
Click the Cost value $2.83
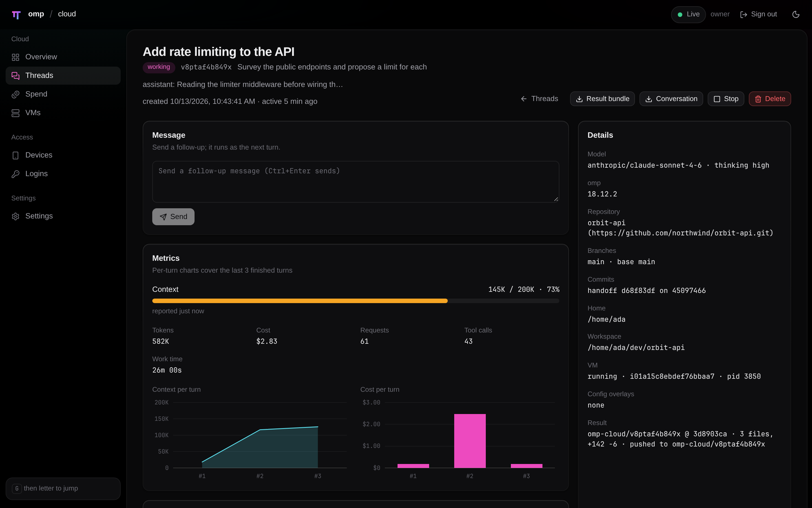(x=267, y=341)
